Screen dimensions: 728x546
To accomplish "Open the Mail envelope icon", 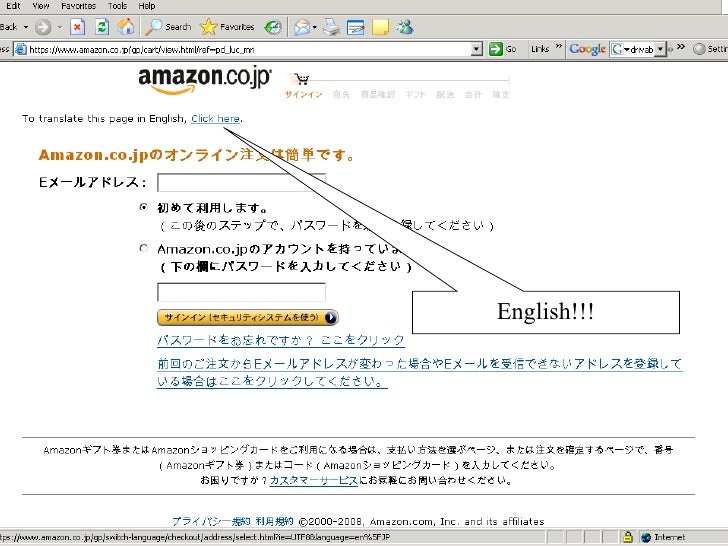I will [302, 27].
